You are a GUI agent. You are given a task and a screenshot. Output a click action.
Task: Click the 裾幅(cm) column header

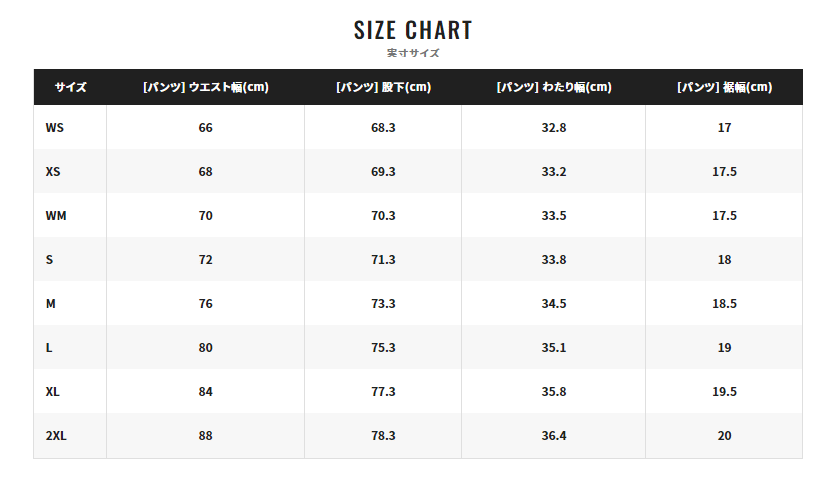pyautogui.click(x=724, y=87)
